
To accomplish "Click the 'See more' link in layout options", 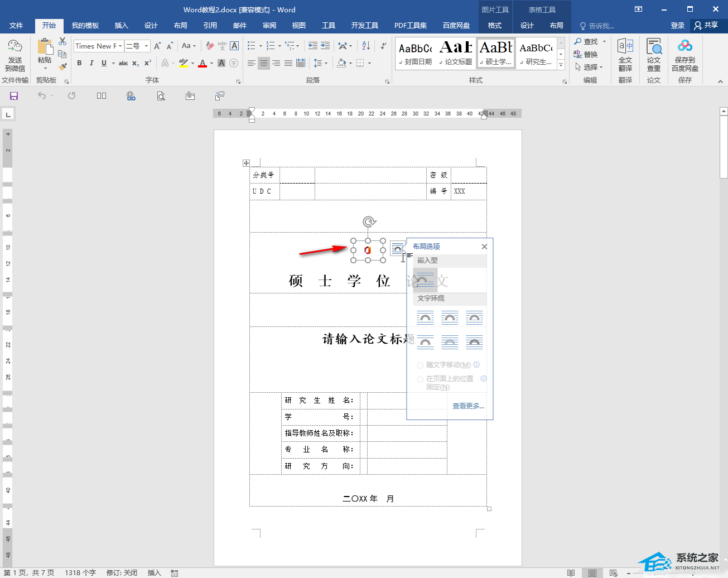I will [x=468, y=406].
